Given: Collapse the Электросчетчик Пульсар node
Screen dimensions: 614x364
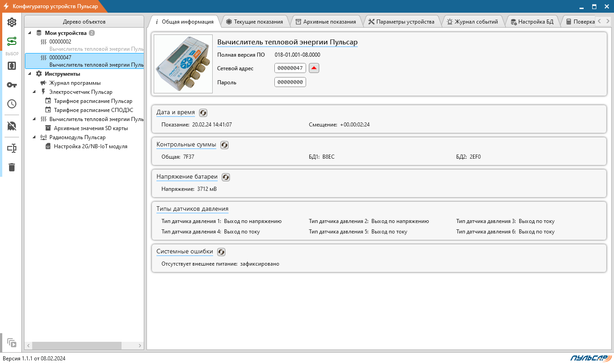Looking at the screenshot, I should click(35, 92).
